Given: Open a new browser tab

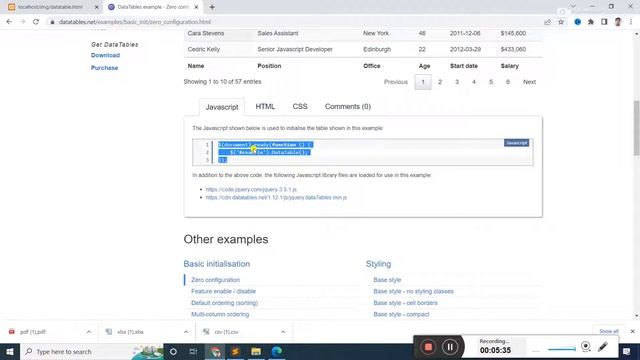Looking at the screenshot, I should tap(212, 7).
